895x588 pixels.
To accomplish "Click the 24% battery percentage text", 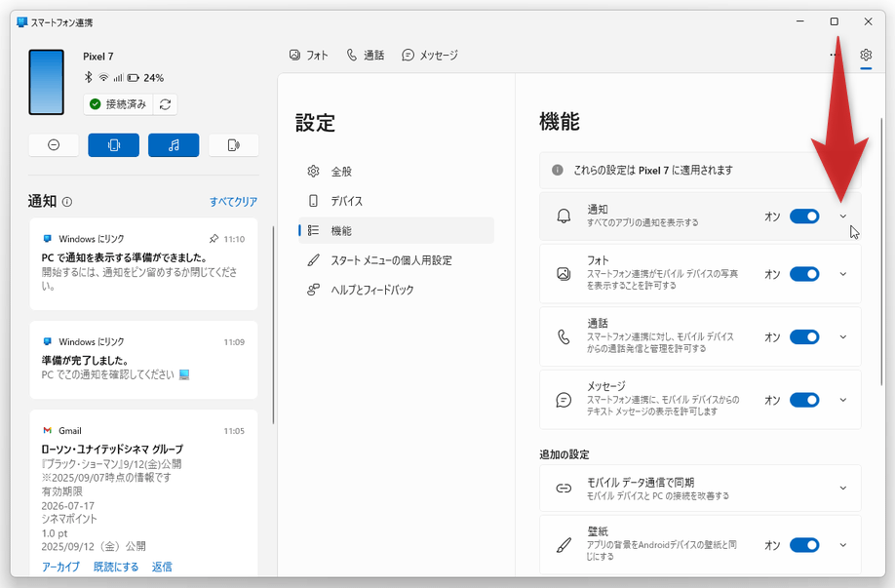I will 153,78.
